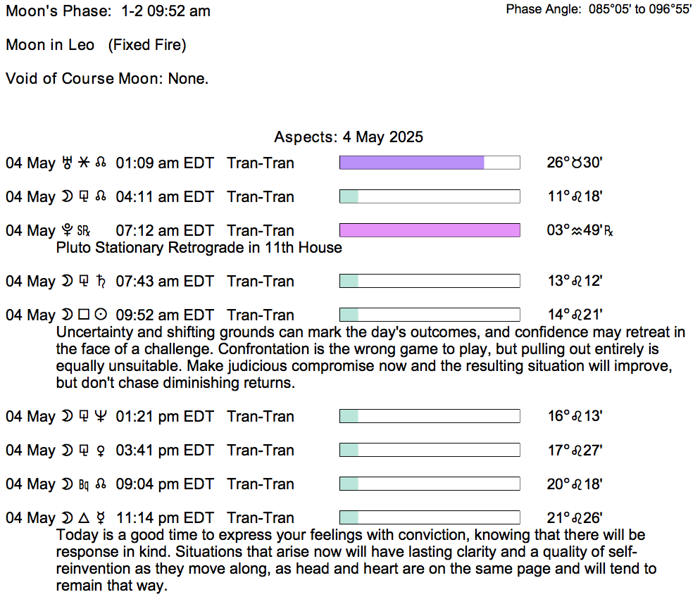The image size is (700, 604).
Task: Click the Pluto glyph in the 07:12 am row
Action: pos(68,231)
